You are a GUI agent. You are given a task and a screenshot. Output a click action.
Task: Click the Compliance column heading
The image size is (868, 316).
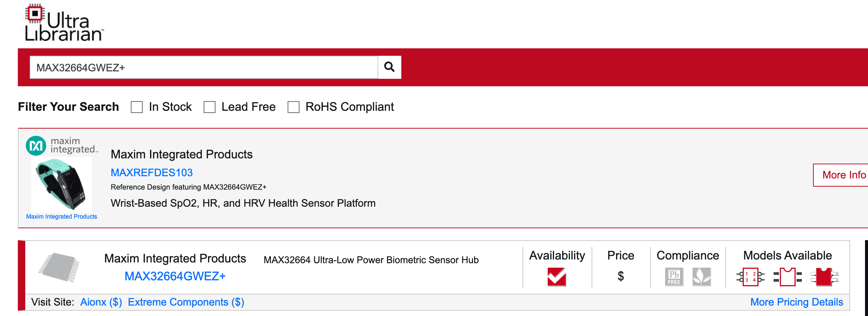688,255
